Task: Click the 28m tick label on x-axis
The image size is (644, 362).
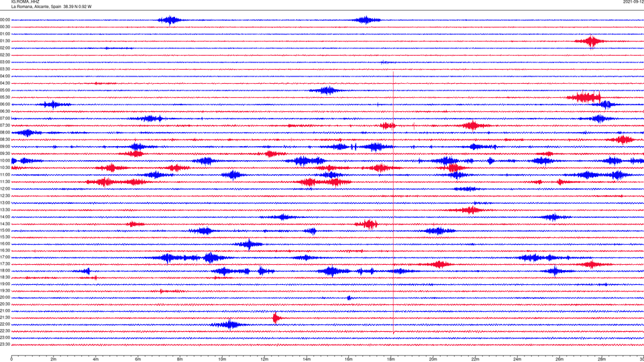Action: click(x=602, y=359)
